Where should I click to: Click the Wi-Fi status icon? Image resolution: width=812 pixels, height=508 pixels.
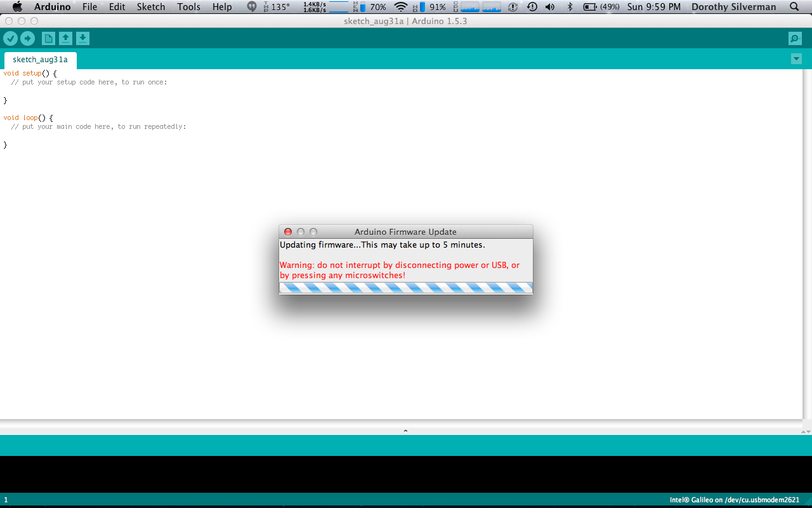click(401, 7)
